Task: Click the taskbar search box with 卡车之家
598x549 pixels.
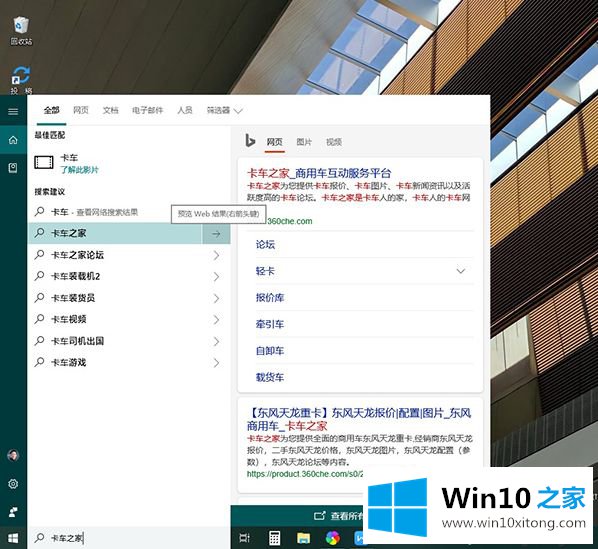Action: tap(129, 538)
